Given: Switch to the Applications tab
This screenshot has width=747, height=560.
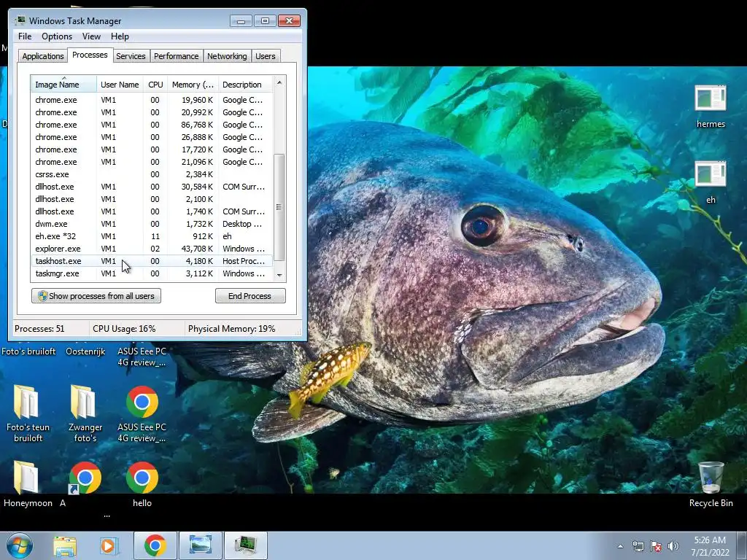Looking at the screenshot, I should coord(43,56).
